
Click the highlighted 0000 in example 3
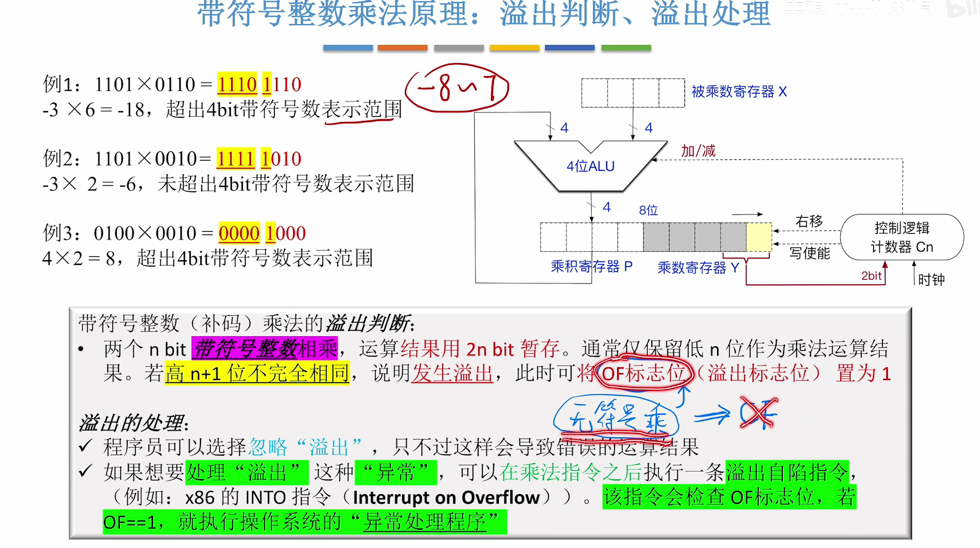(239, 233)
